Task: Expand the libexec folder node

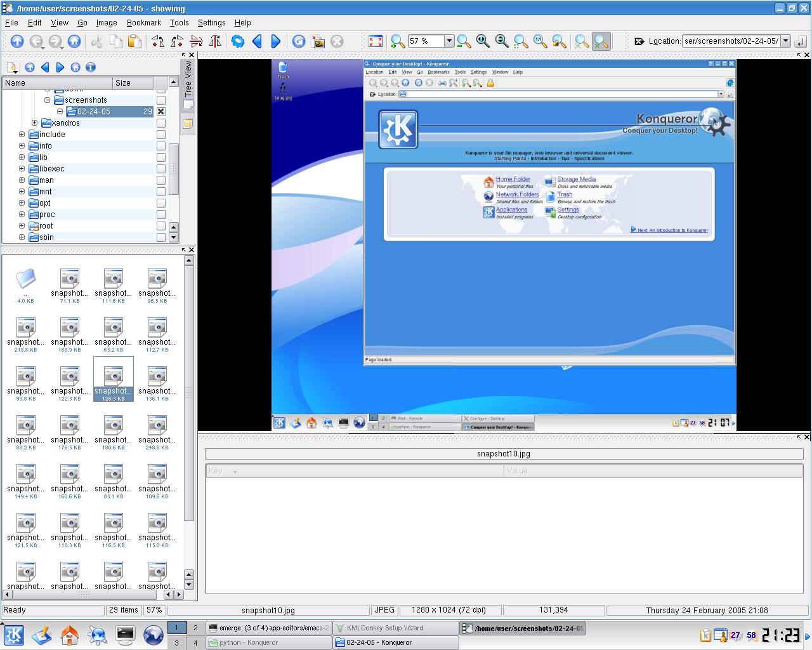Action: point(22,169)
